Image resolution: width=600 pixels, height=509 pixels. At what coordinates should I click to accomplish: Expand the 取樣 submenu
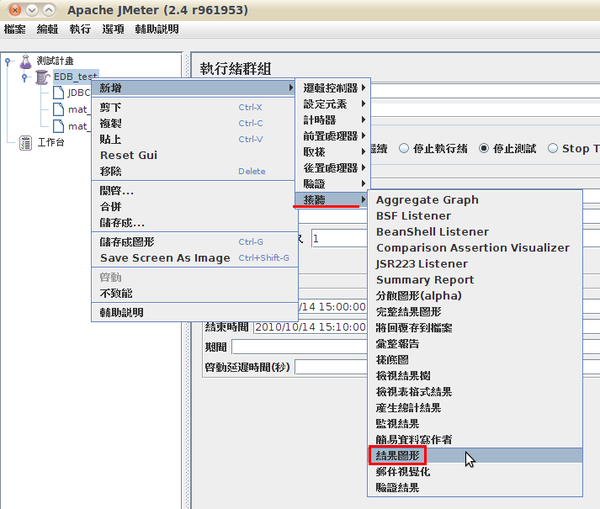tap(333, 152)
